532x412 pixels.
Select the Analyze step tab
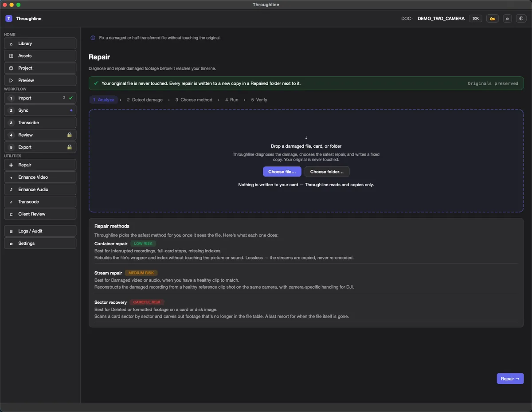[x=103, y=100]
